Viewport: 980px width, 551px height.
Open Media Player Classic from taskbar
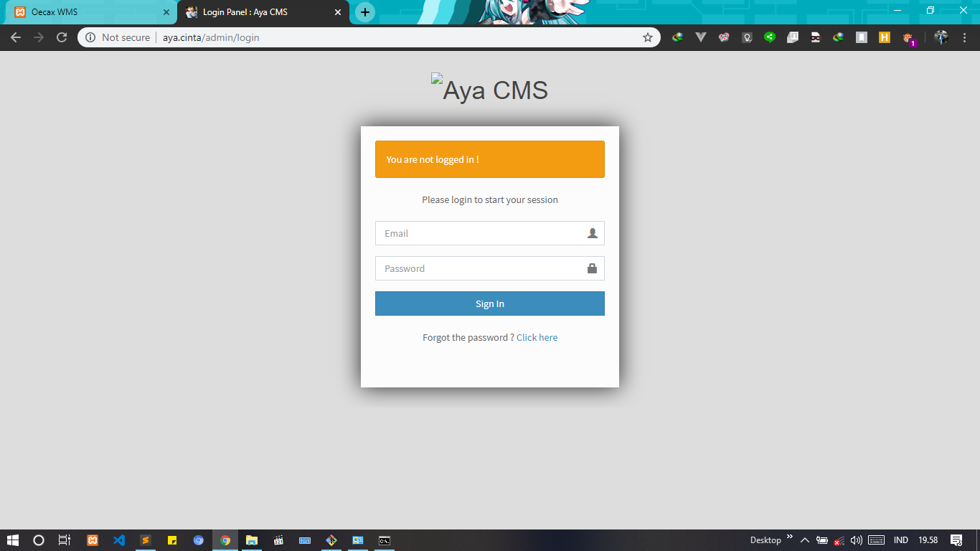(278, 540)
